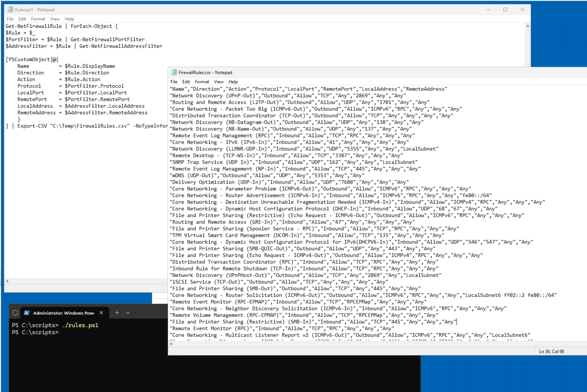Click the left arrow of Rules.ps1 horizontal scrollbar
This screenshot has height=392, width=587.
[7, 280]
